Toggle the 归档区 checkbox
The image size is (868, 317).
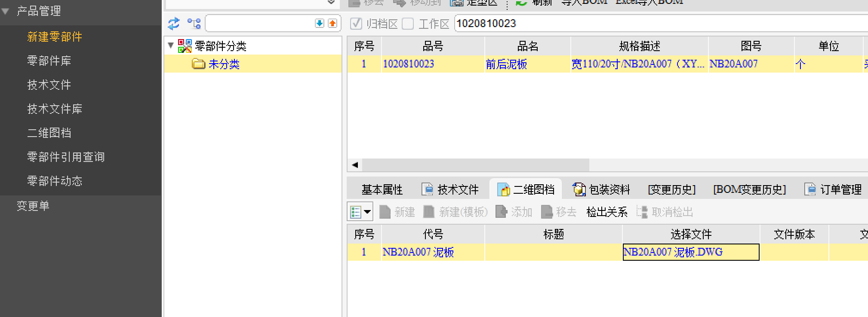click(356, 23)
